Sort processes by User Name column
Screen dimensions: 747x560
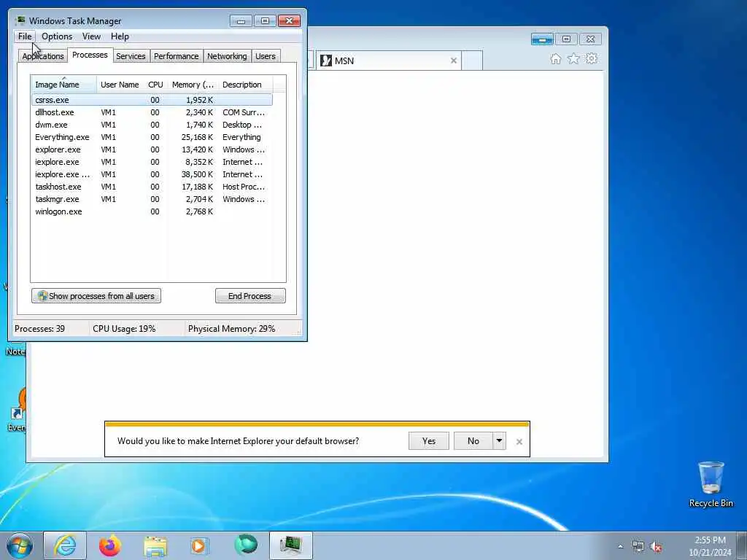click(120, 85)
